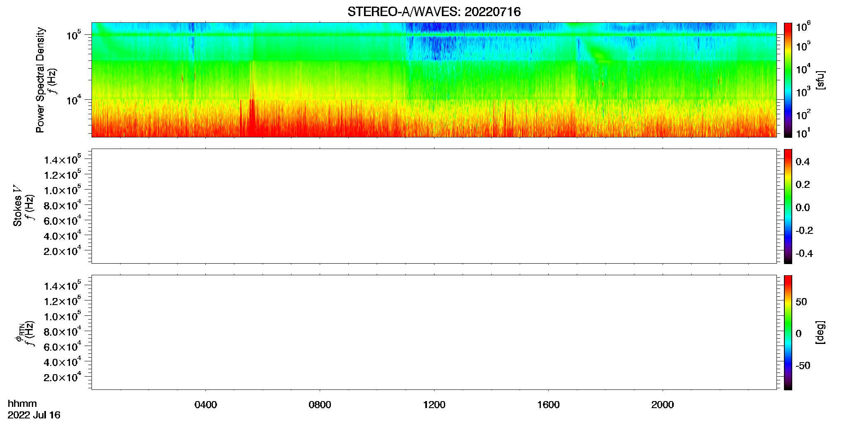The image size is (868, 447).
Task: Click the 0400 time tick label
Action: click(206, 405)
